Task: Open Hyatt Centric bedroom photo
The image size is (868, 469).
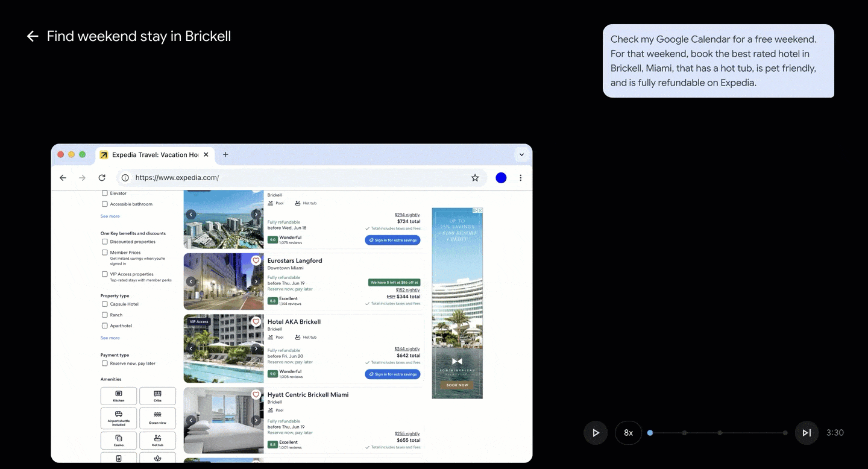Action: coord(224,420)
